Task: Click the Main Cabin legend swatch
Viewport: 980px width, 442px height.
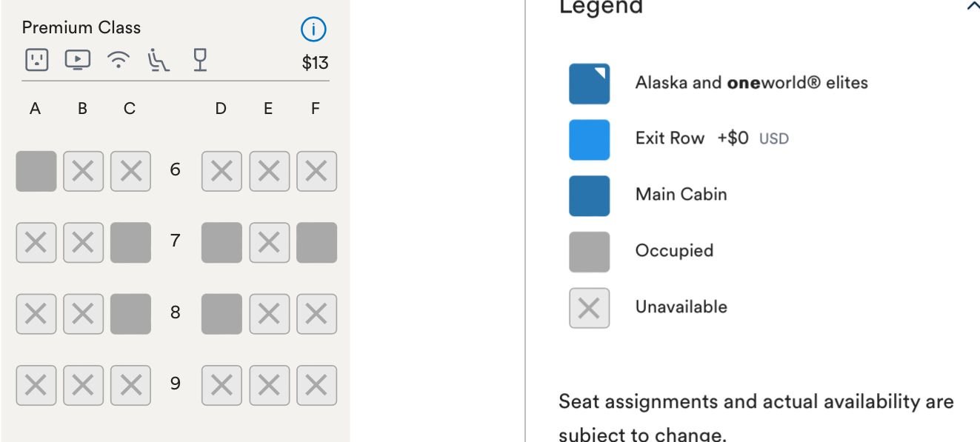Action: [x=589, y=195]
